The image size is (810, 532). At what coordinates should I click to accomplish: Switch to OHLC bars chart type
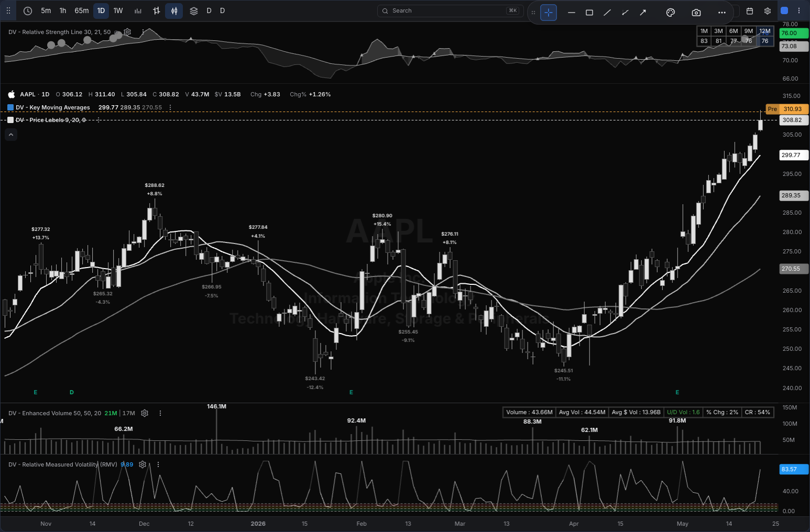tap(156, 10)
